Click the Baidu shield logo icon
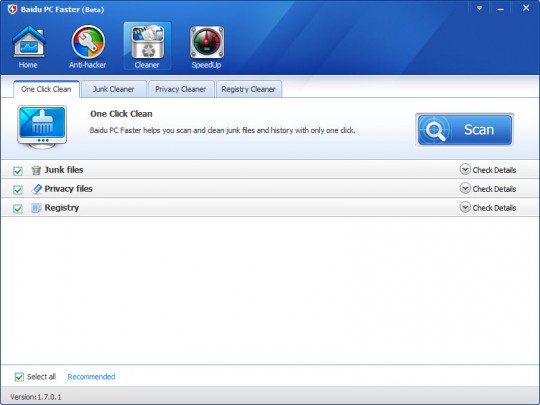 tap(12, 9)
